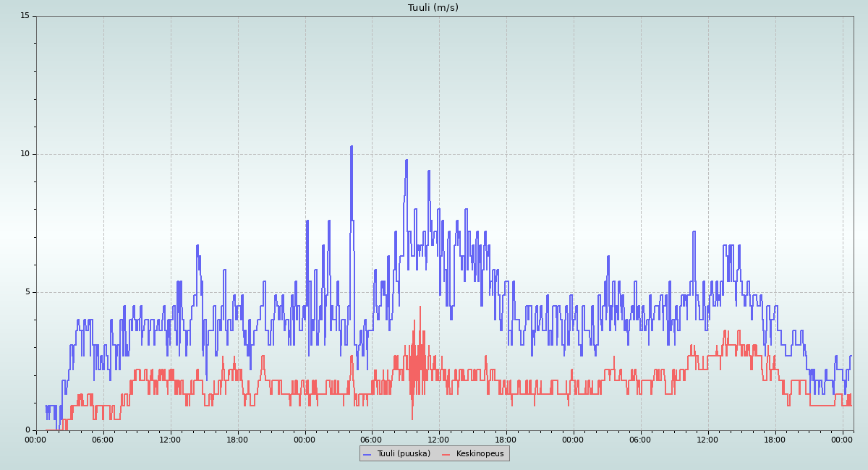This screenshot has width=868, height=470.
Task: Click the red line swatch in the legend
Action: (x=446, y=454)
